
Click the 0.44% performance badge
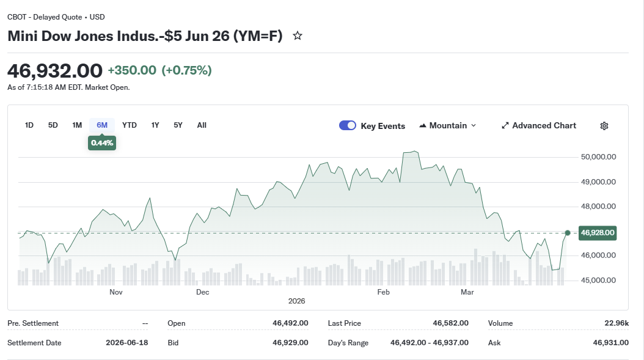pos(101,142)
